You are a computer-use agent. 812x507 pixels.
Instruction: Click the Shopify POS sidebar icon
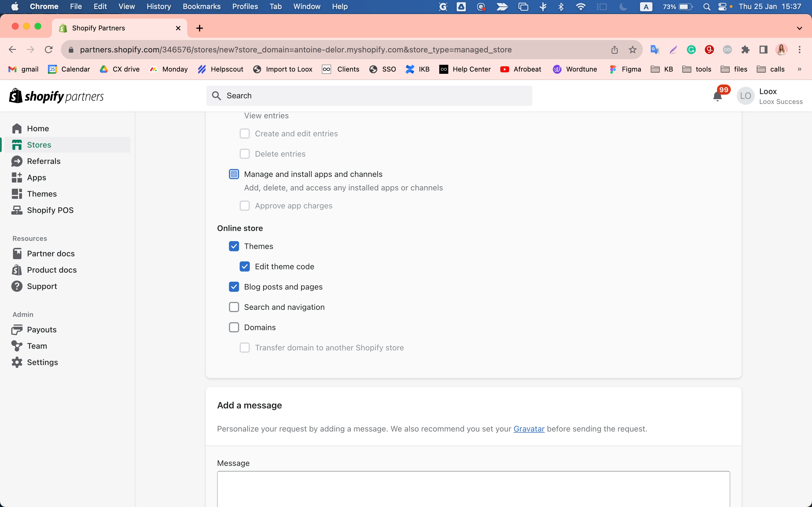(x=17, y=210)
